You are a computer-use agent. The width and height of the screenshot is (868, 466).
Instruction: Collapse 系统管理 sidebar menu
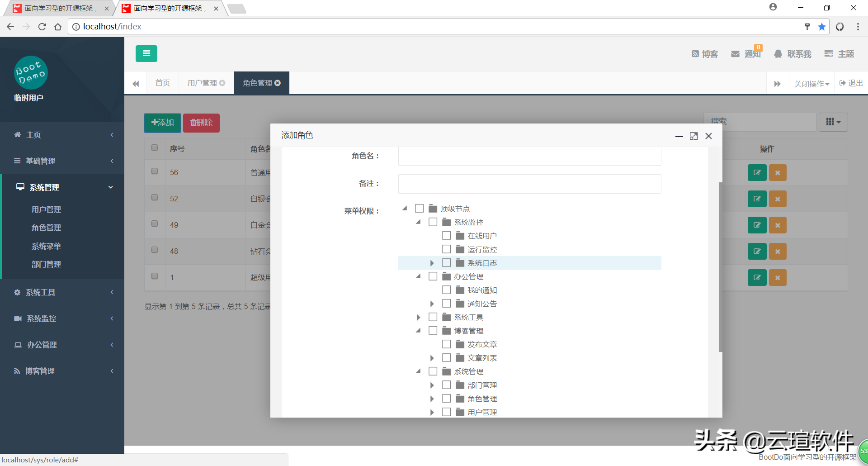(62, 187)
